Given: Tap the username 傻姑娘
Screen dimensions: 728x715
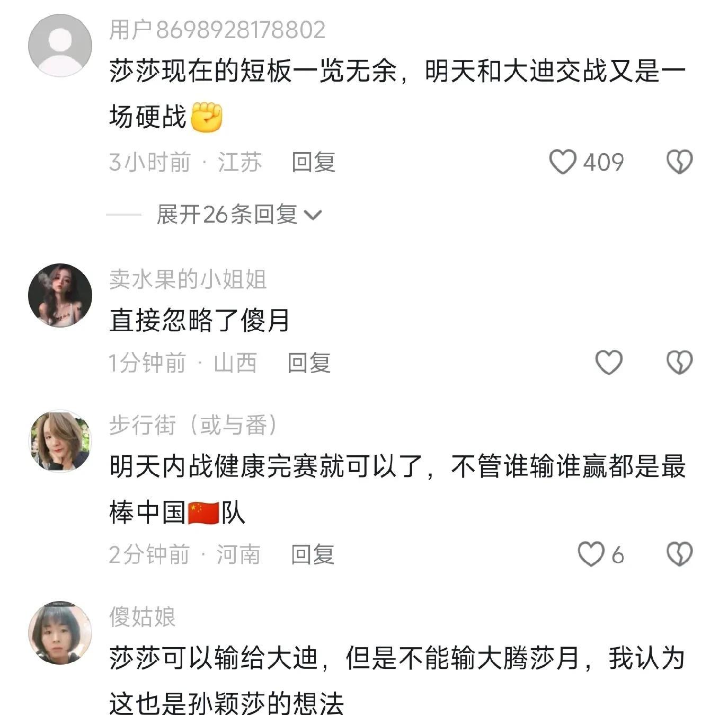Looking at the screenshot, I should pos(142,616).
